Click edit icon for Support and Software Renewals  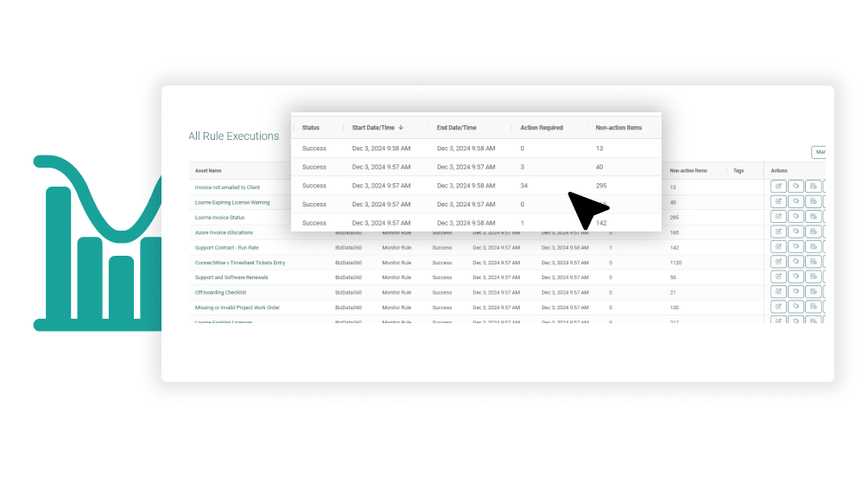tap(778, 276)
